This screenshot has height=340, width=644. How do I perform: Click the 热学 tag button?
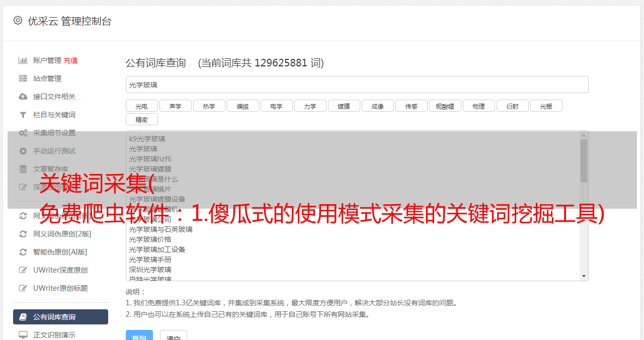tap(209, 106)
